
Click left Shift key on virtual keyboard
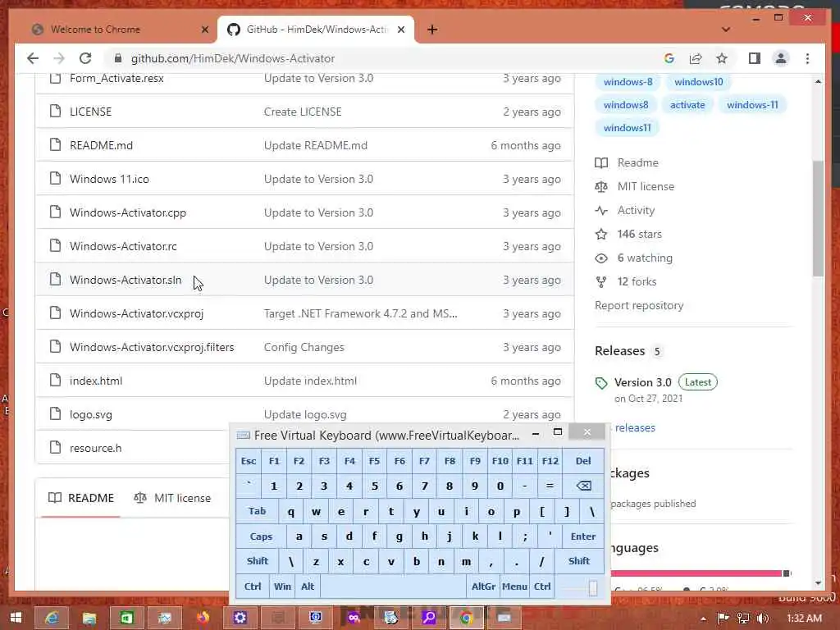tap(258, 561)
